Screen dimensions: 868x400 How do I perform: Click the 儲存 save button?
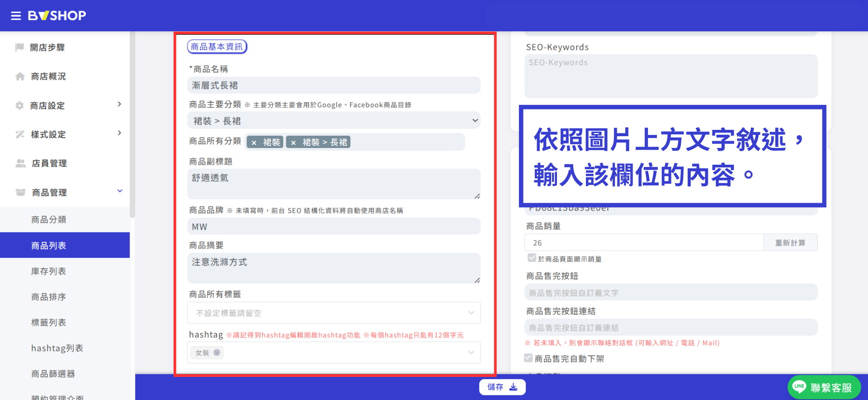[502, 387]
